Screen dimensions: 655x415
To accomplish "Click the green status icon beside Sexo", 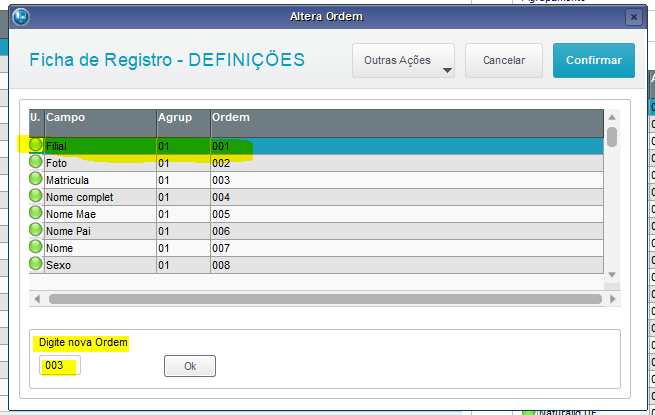I will point(36,264).
